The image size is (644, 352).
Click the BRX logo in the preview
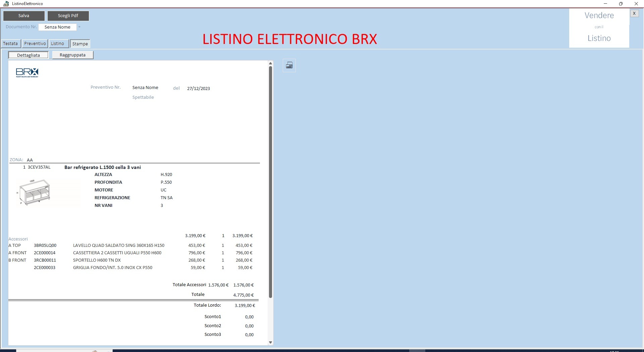click(27, 73)
